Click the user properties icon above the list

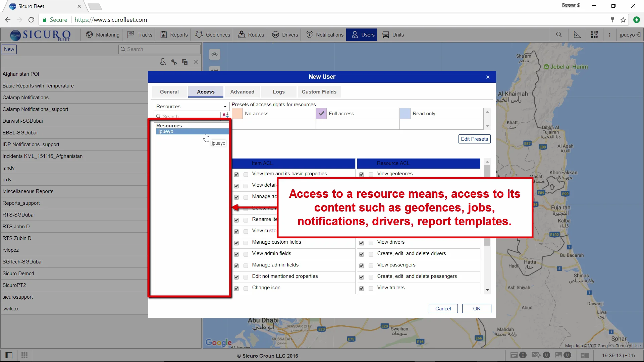(x=163, y=62)
